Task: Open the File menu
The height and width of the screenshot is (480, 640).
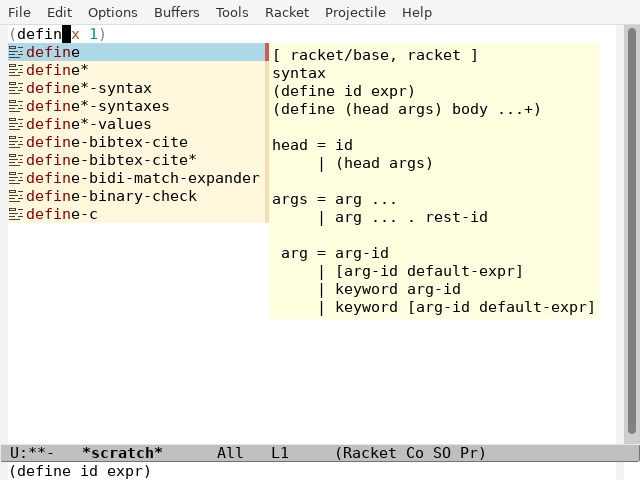Action: point(19,12)
